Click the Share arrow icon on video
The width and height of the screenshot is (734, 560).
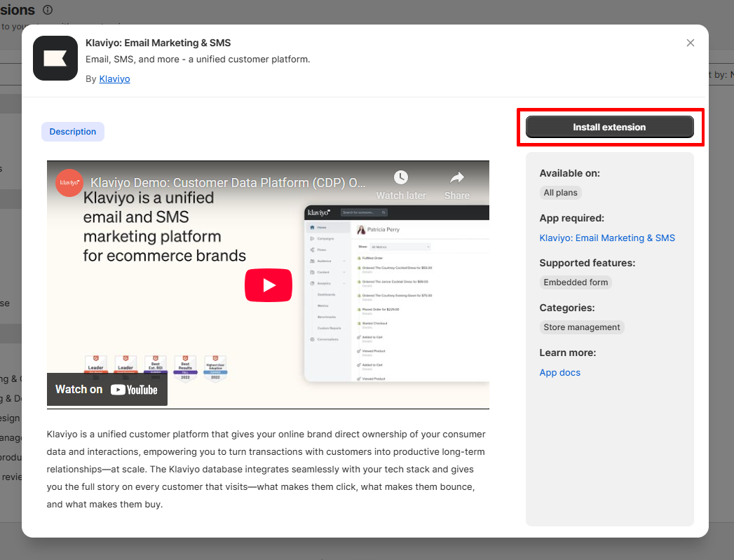(x=457, y=177)
